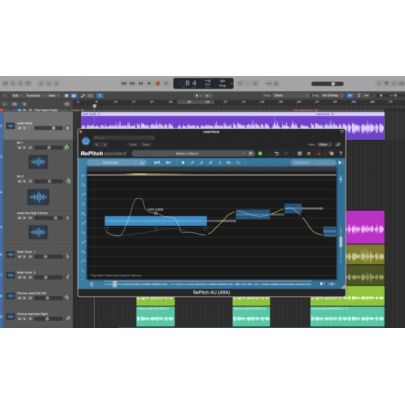
Task: Click the add track plus button
Action: tap(5, 104)
